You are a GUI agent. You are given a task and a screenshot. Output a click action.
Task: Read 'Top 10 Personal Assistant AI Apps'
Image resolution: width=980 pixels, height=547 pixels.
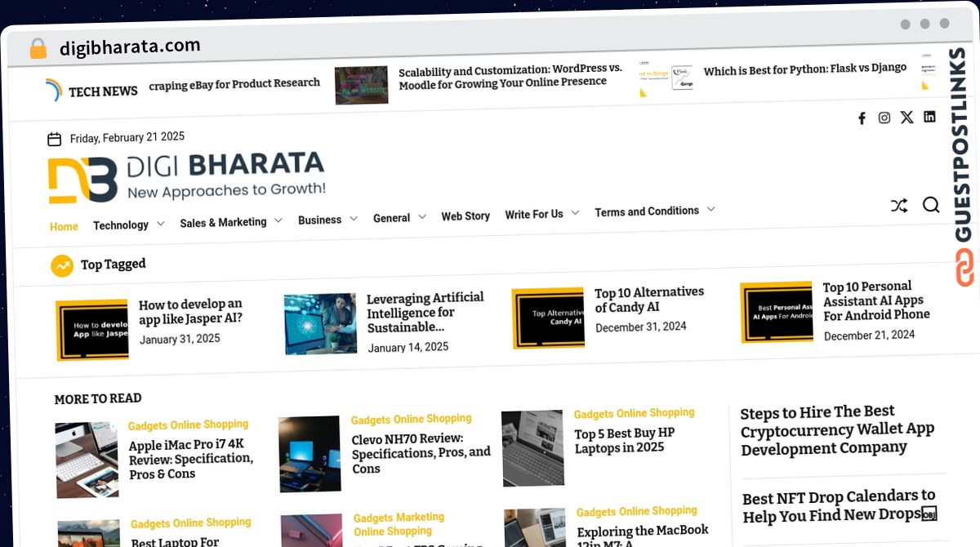(x=875, y=301)
